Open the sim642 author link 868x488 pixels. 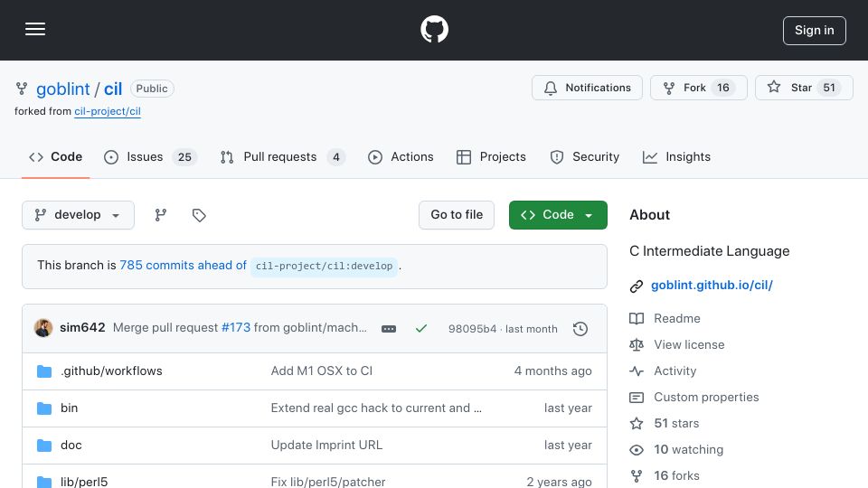tap(82, 327)
